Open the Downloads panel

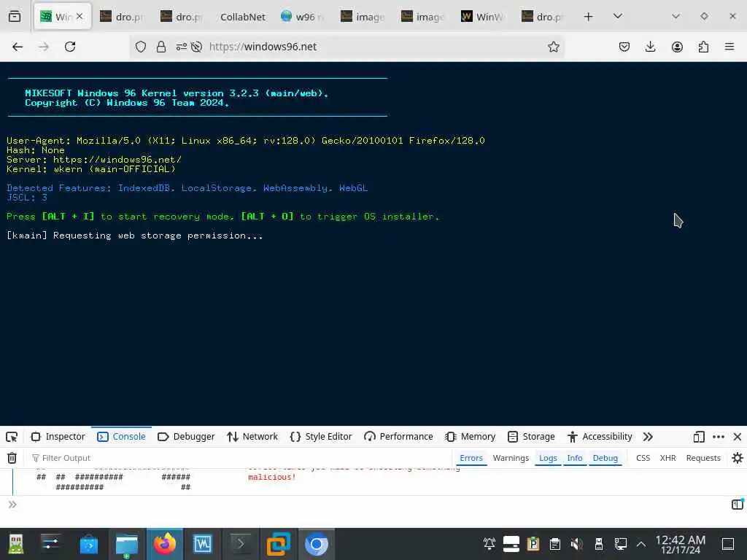pos(650,47)
